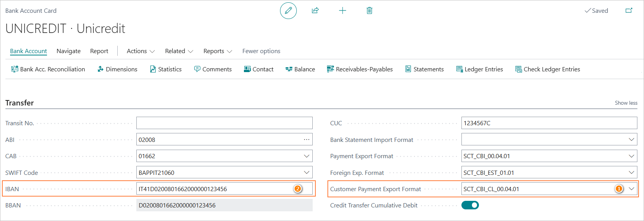Click Fewer options
Viewport: 644px width, 221px height.
(x=261, y=51)
